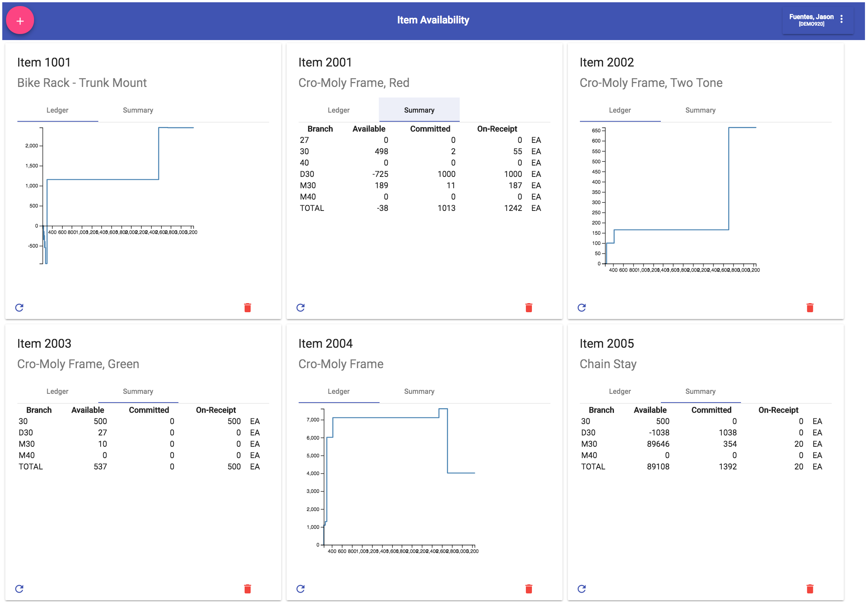Click the D30 branch row in Item 2003
The image size is (868, 604).
point(139,433)
